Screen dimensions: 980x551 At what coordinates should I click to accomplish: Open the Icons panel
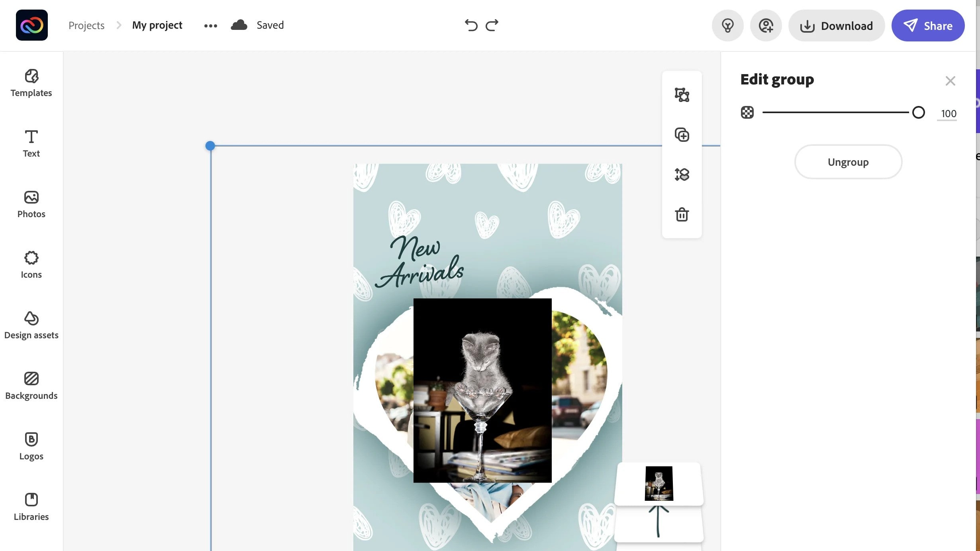pos(31,264)
